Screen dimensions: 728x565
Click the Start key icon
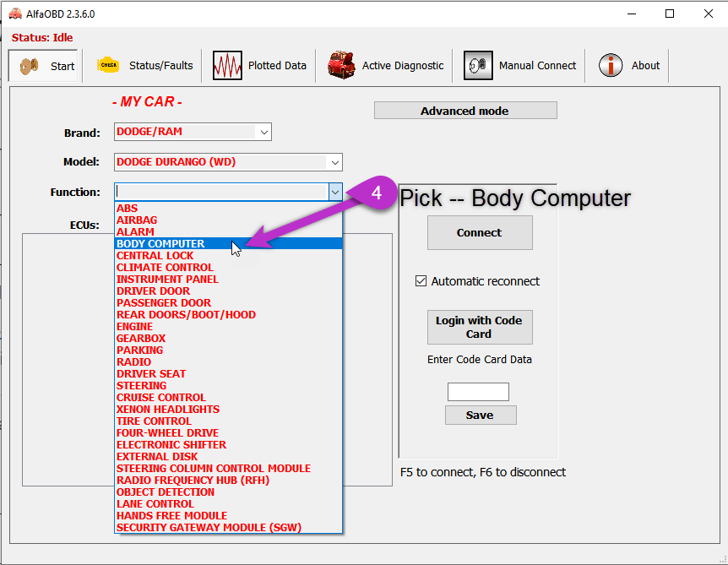(x=29, y=66)
